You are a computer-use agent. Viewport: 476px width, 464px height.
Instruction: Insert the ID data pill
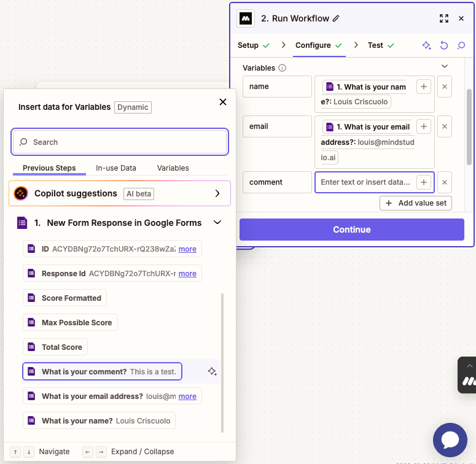click(112, 249)
